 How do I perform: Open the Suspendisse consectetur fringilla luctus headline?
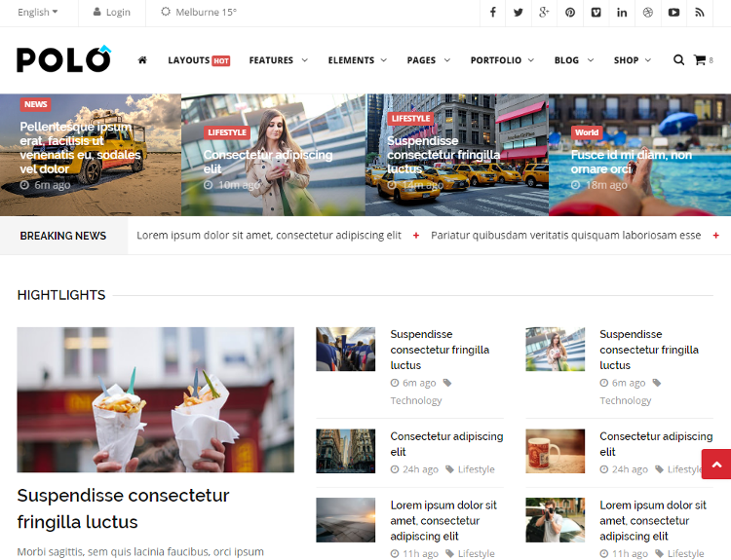tap(123, 508)
